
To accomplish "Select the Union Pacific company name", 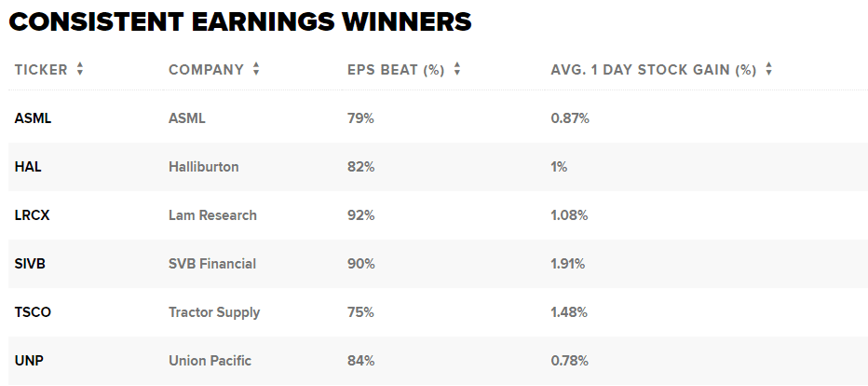I will click(210, 361).
